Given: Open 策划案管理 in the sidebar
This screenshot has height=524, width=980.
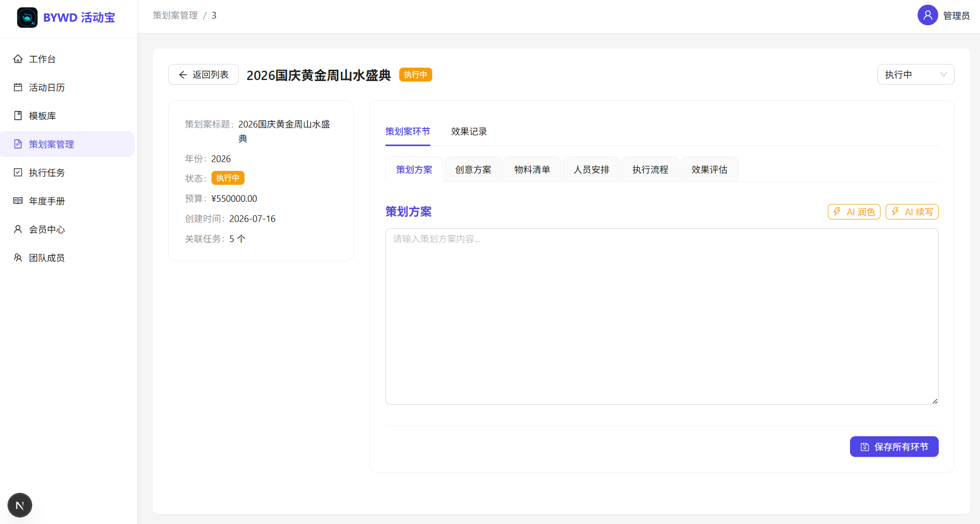Looking at the screenshot, I should 68,144.
